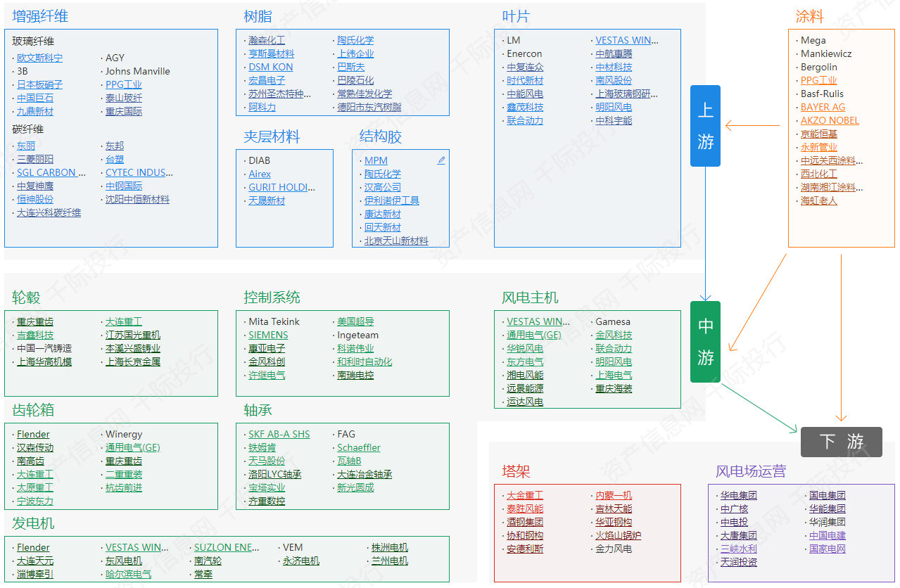Open the 泰胜风能 link
This screenshot has width=900, height=588.
[x=525, y=509]
